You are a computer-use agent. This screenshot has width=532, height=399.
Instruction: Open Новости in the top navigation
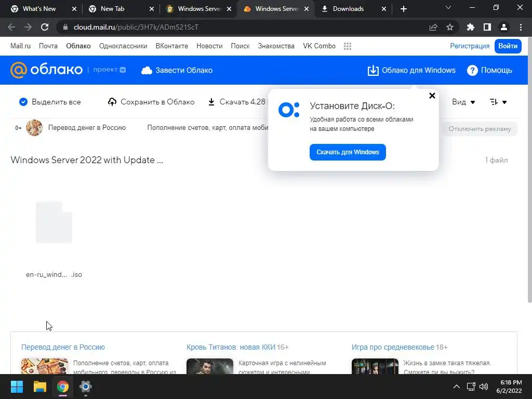(x=209, y=46)
